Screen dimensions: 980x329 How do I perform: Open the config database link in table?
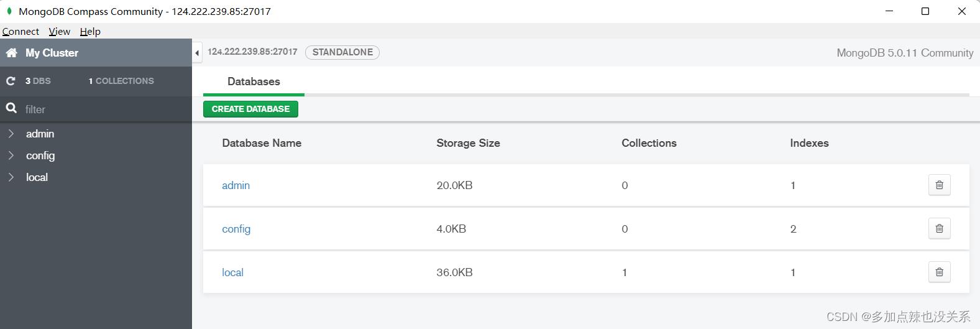[x=236, y=229]
